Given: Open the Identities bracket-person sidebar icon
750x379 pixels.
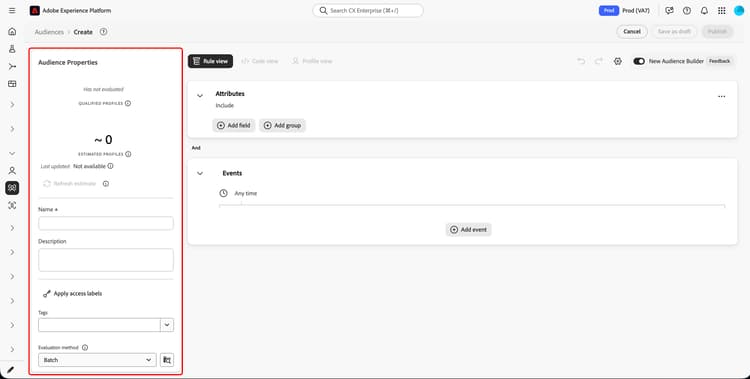Looking at the screenshot, I should [12, 205].
